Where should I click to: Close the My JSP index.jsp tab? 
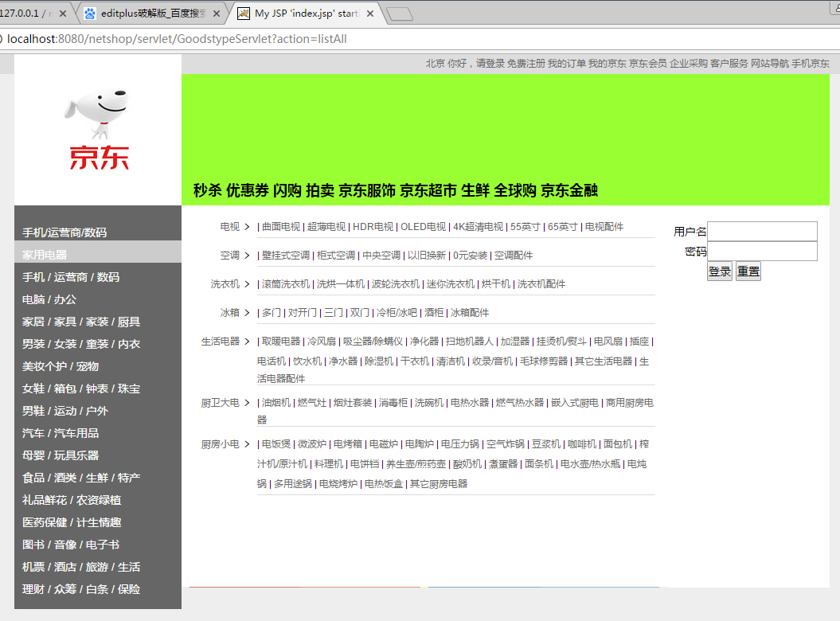tap(370, 14)
